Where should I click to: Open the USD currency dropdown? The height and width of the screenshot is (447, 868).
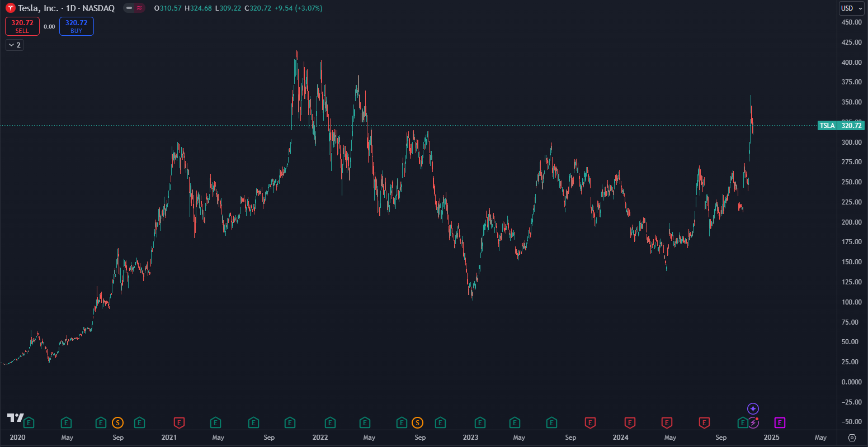pos(852,8)
